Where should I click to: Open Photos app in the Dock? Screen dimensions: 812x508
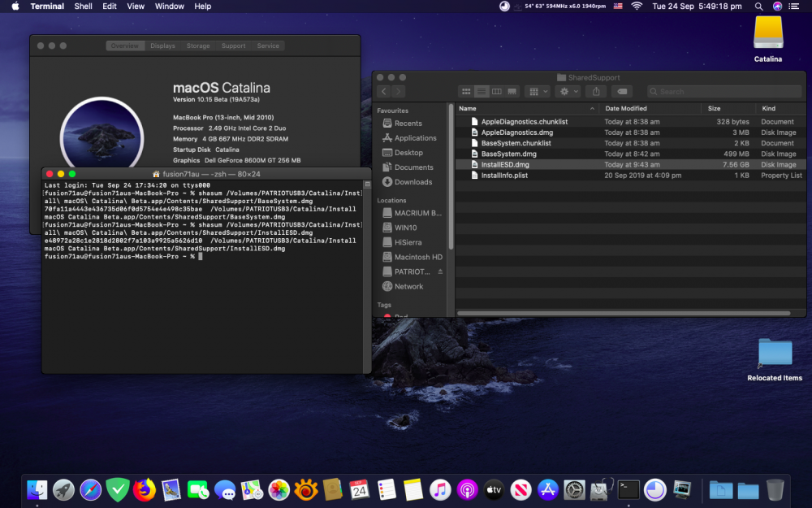tap(279, 490)
